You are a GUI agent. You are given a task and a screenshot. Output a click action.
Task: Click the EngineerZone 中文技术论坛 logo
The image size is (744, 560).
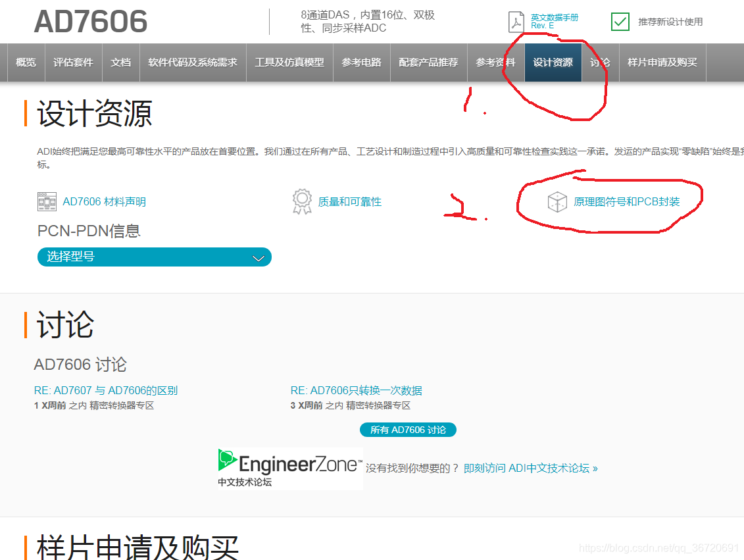290,469
